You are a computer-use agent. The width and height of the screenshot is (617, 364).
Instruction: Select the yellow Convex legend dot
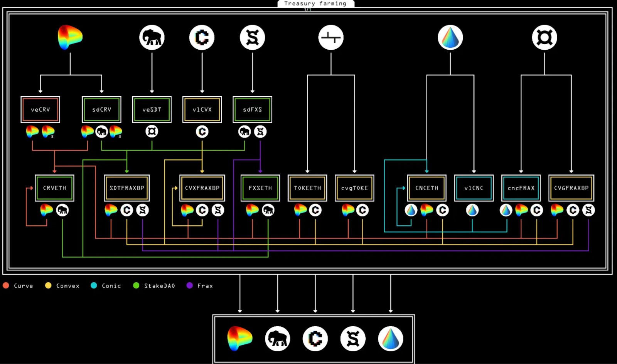(x=48, y=285)
